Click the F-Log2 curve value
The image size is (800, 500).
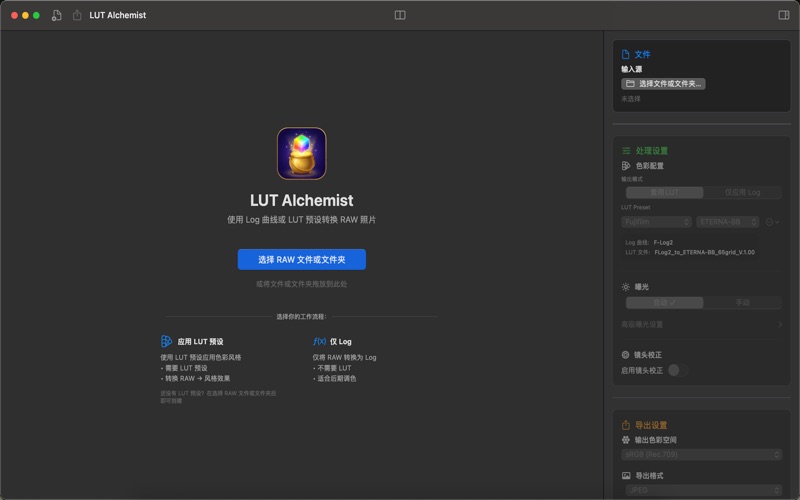click(x=663, y=242)
